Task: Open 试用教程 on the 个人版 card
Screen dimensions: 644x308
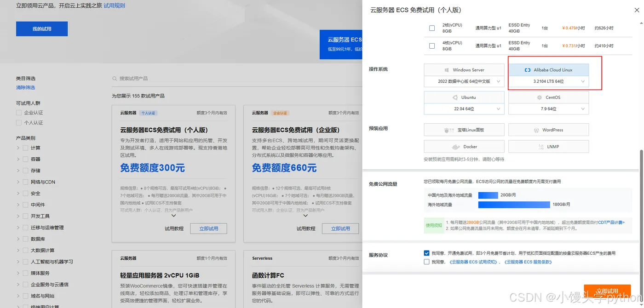Action: pos(174,228)
